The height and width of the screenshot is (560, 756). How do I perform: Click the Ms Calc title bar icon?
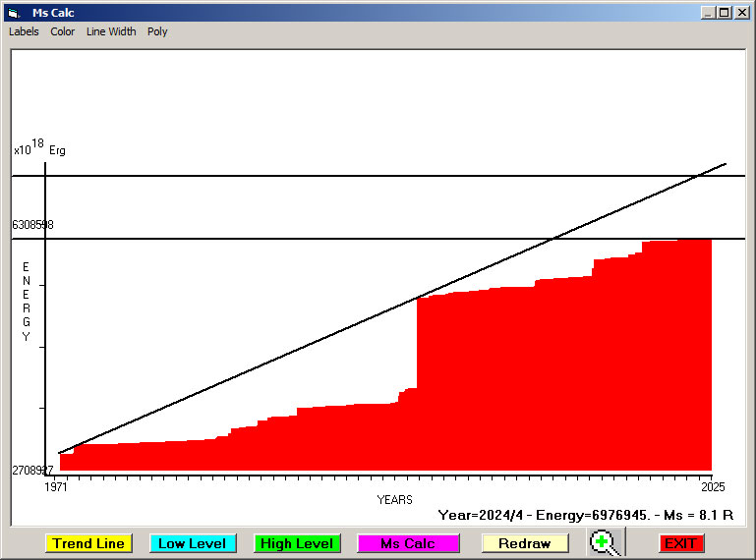13,13
